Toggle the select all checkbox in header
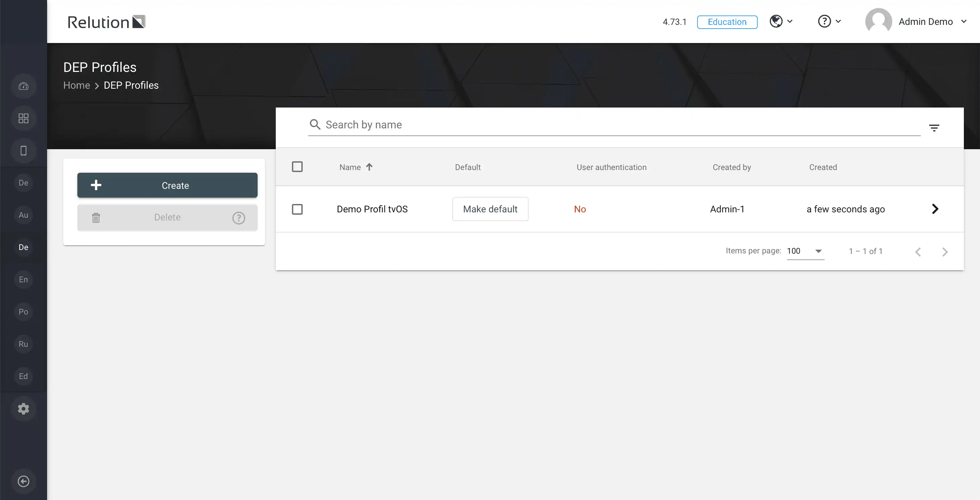 pyautogui.click(x=297, y=167)
